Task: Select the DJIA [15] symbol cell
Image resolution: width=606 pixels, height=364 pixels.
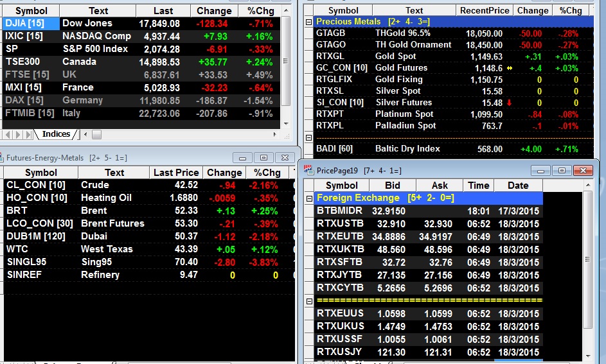Action: pos(31,24)
